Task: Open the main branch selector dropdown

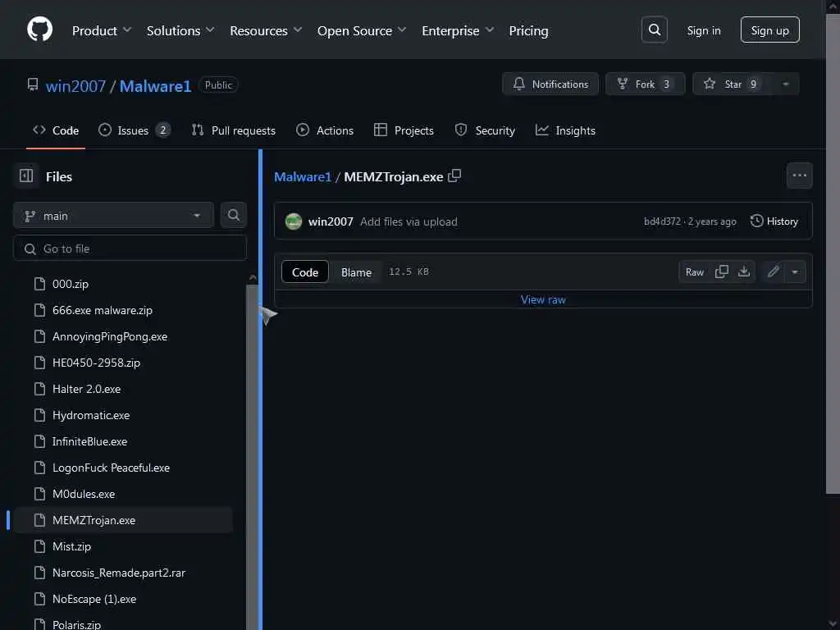Action: tap(113, 216)
